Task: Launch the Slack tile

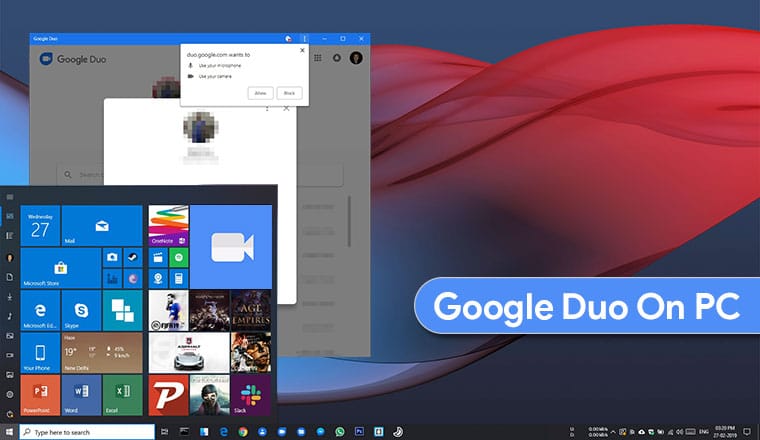Action: (x=251, y=395)
